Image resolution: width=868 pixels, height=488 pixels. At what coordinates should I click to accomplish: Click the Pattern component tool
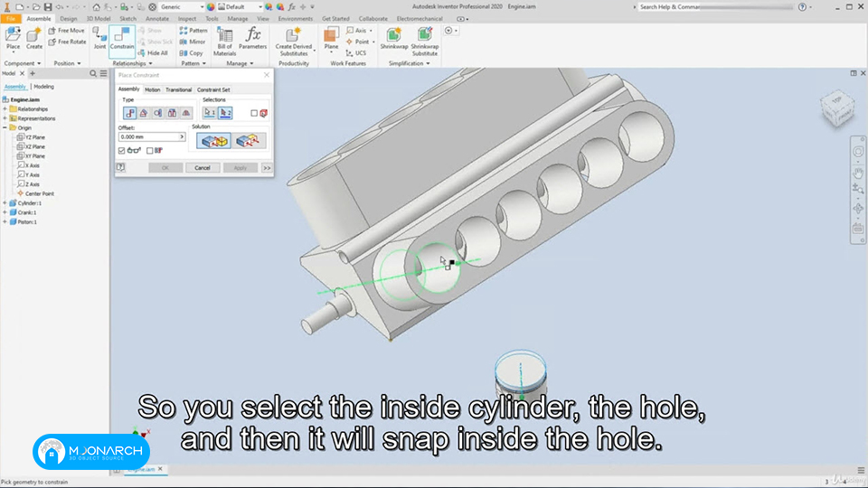tap(193, 31)
